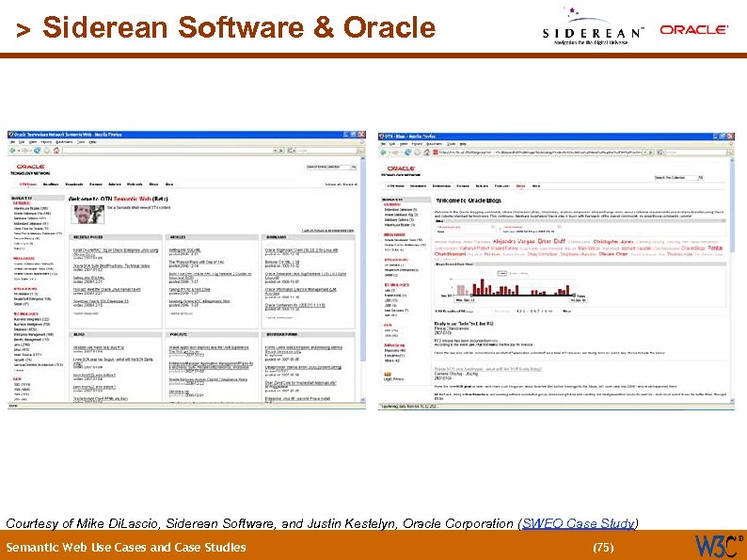Click the page search field in left window
Screen dimensions: 747x560
point(327,167)
